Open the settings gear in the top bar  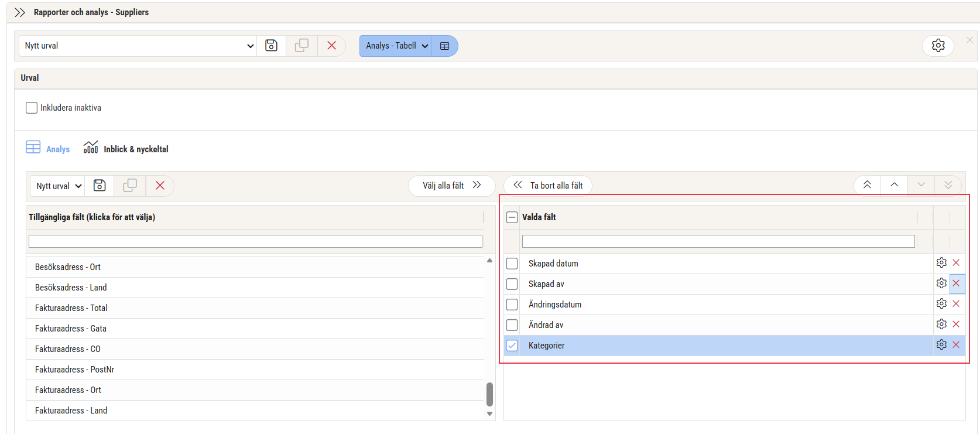pyautogui.click(x=938, y=46)
